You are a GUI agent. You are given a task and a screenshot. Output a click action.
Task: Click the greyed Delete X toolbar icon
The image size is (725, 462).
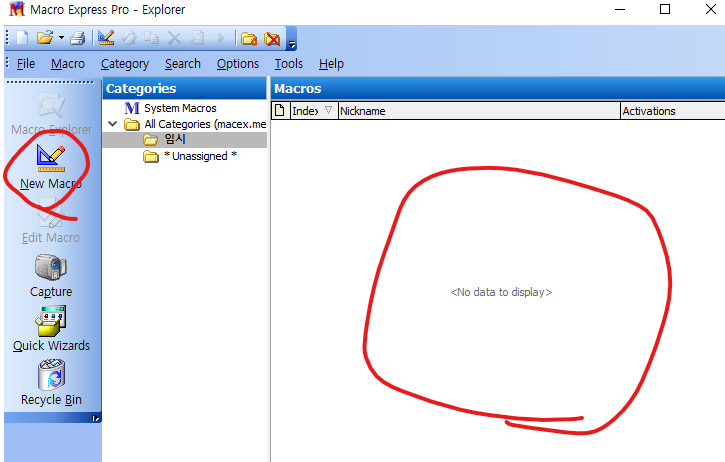click(x=174, y=38)
